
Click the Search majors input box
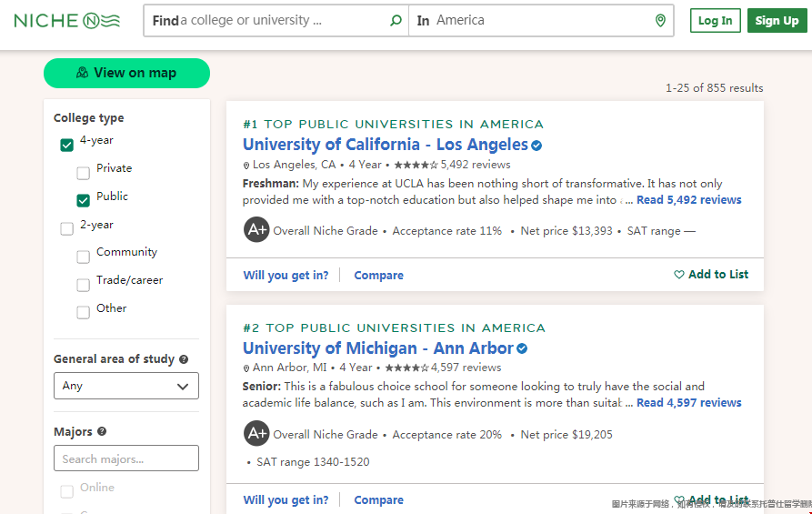pyautogui.click(x=125, y=459)
